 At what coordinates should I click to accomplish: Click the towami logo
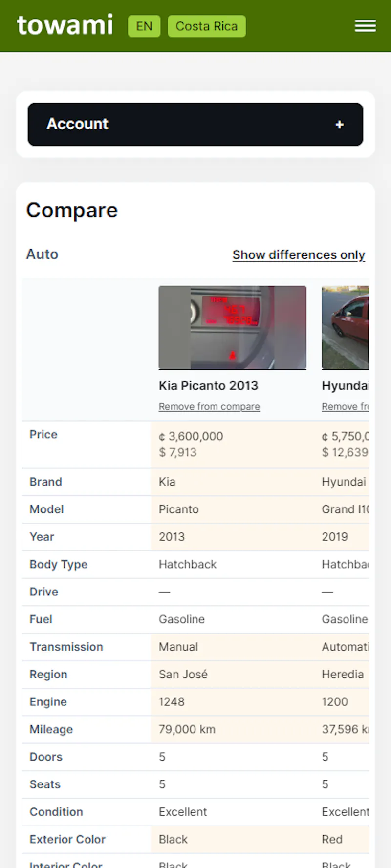coord(65,25)
